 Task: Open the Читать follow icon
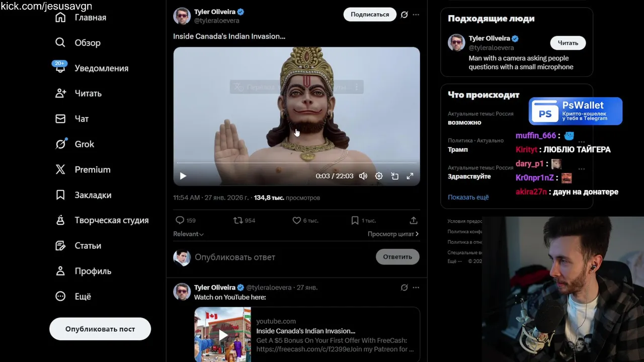[60, 94]
